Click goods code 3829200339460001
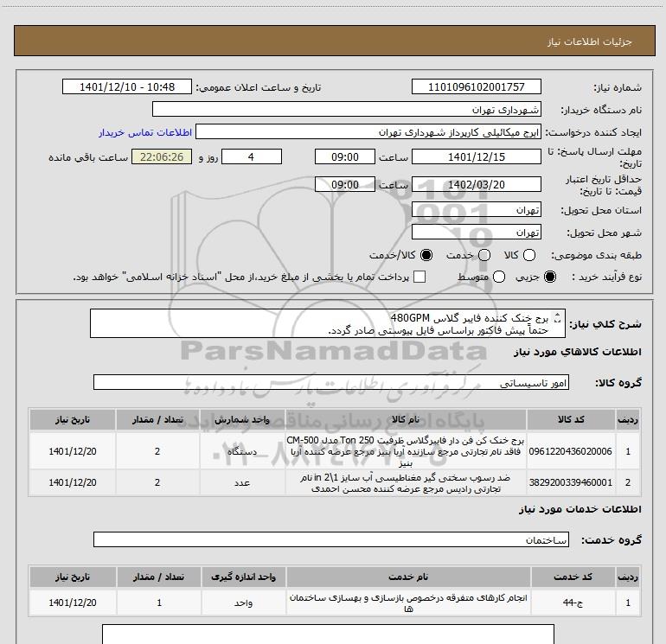The width and height of the screenshot is (666, 644). pos(571,482)
